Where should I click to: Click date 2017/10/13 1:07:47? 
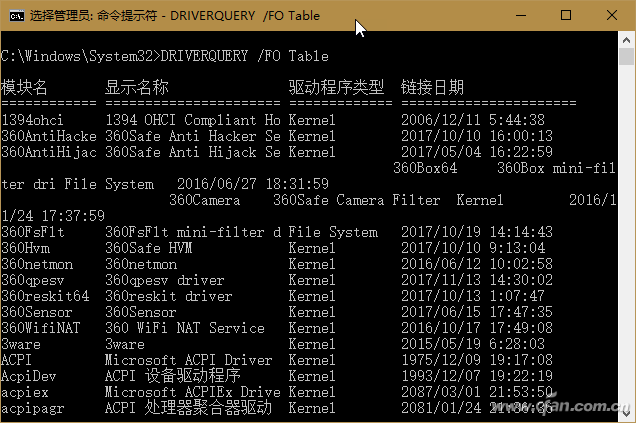coord(473,296)
